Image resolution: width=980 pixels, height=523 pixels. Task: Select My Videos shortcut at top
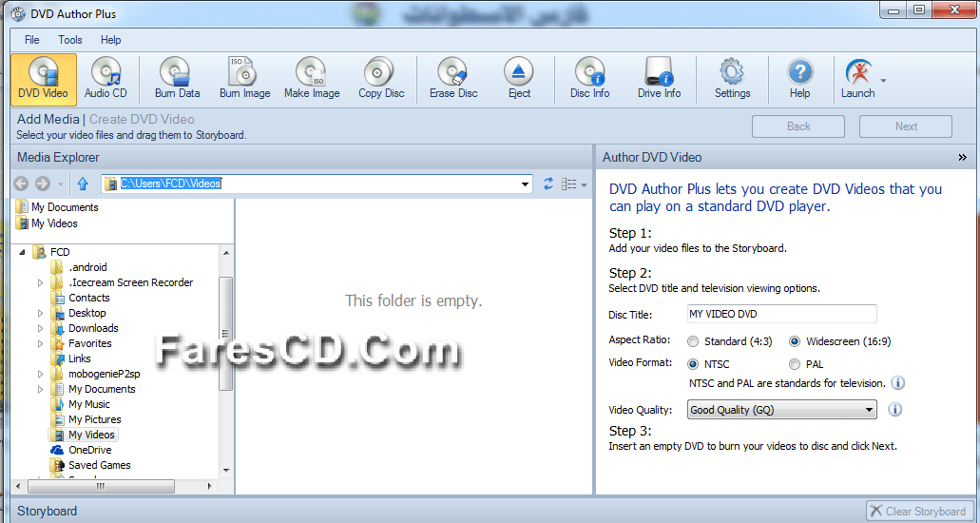click(54, 223)
